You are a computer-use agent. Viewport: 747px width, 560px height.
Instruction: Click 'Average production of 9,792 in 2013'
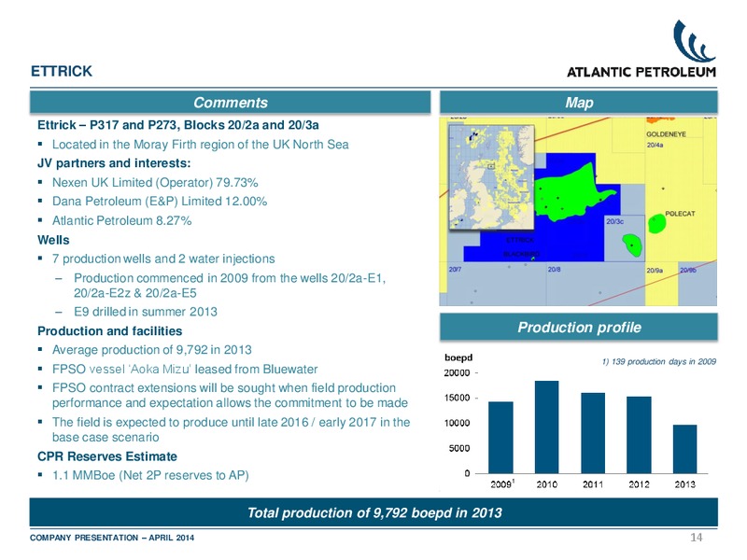(x=151, y=350)
